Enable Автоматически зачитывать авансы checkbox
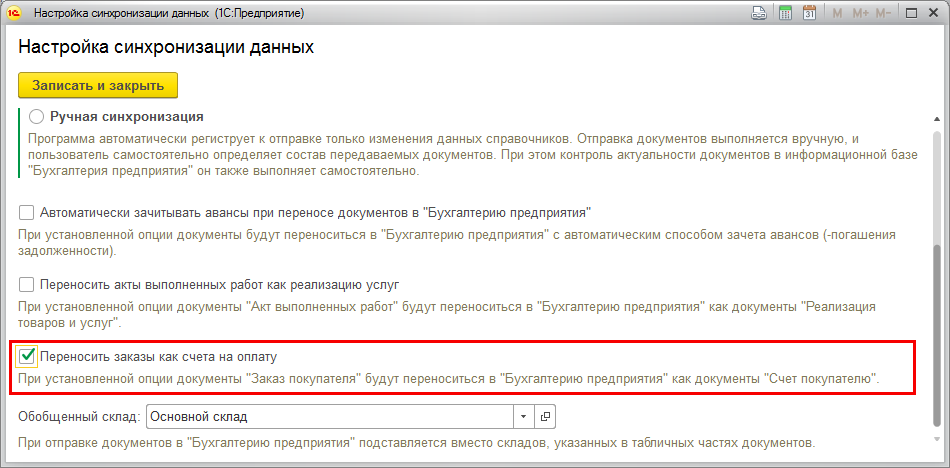The width and height of the screenshot is (950, 468). [x=26, y=213]
